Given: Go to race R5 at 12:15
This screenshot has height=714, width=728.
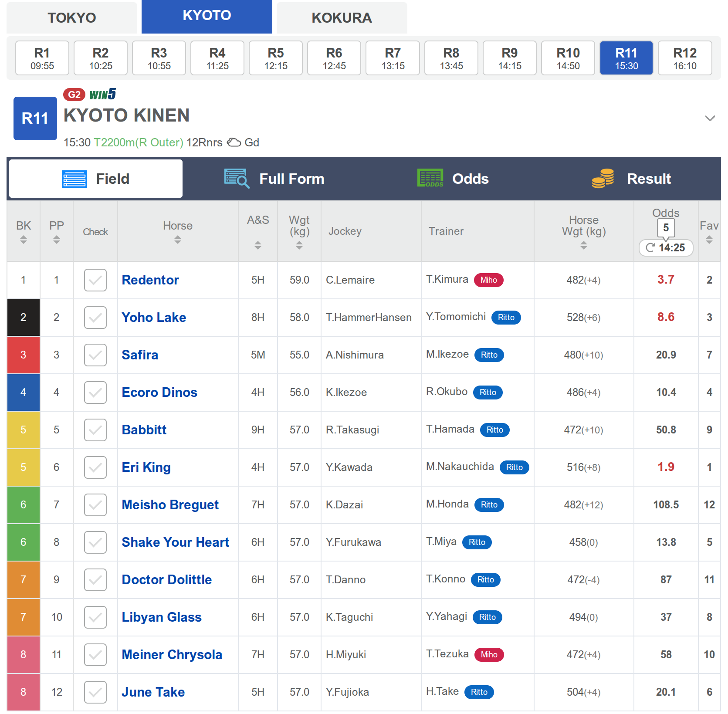Looking at the screenshot, I should (x=276, y=58).
